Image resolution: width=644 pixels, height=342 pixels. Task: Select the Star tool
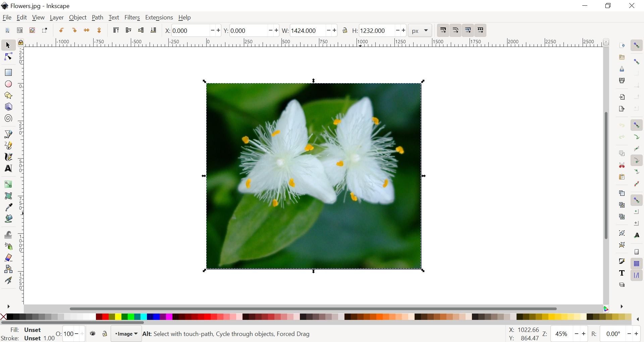click(x=8, y=96)
